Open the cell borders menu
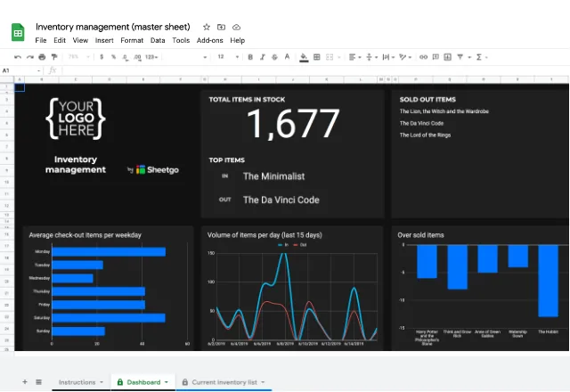This screenshot has height=392, width=570. (317, 57)
